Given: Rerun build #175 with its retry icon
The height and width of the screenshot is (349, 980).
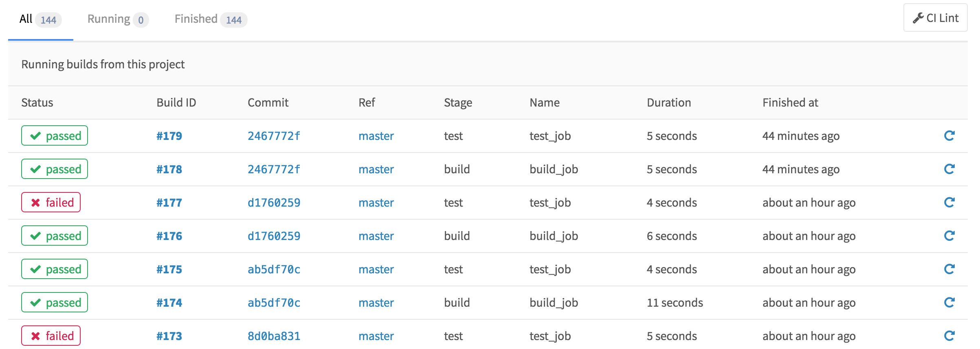Looking at the screenshot, I should pos(949,269).
